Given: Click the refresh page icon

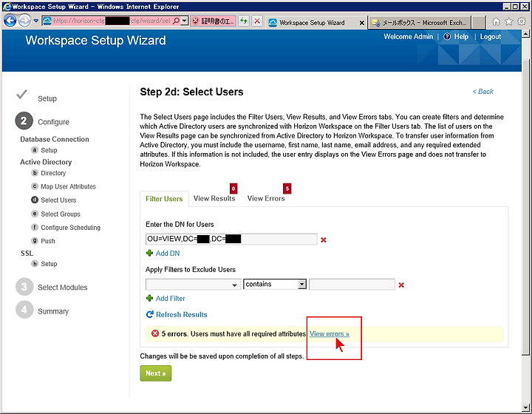Looking at the screenshot, I should [x=244, y=21].
